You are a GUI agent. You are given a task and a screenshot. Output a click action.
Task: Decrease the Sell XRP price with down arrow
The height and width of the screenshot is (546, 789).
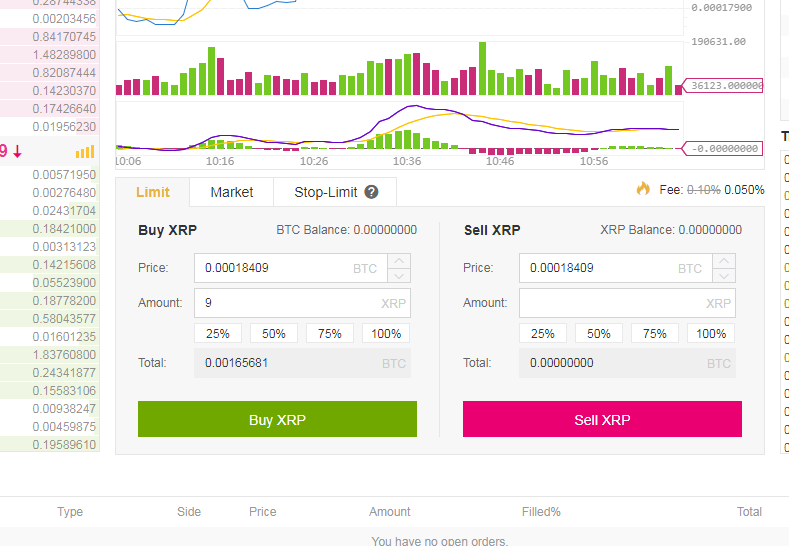(724, 275)
